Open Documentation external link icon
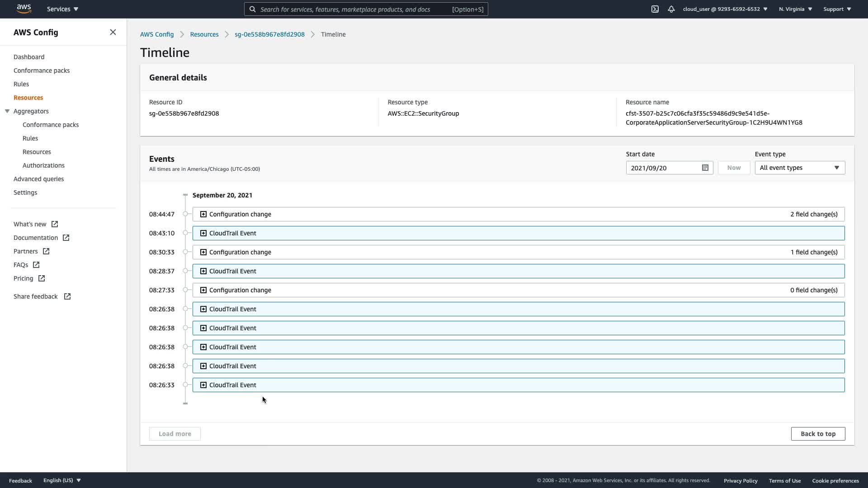 coord(66,238)
